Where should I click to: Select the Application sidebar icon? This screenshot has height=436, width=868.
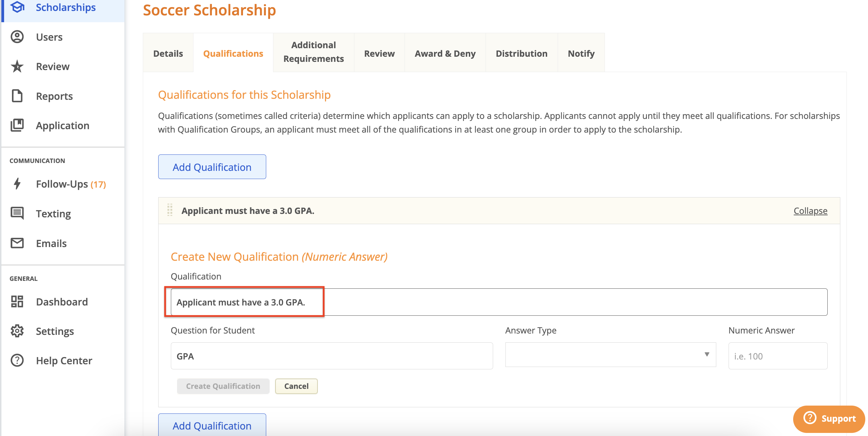point(17,125)
